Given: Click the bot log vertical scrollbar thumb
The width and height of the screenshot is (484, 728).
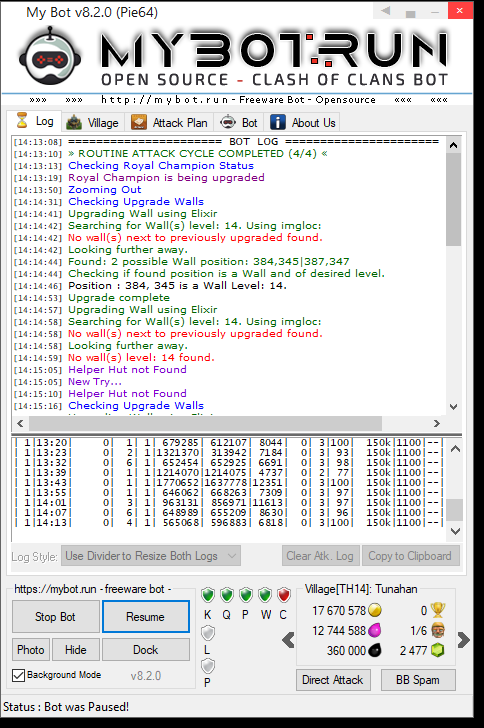Looking at the screenshot, I should [454, 199].
